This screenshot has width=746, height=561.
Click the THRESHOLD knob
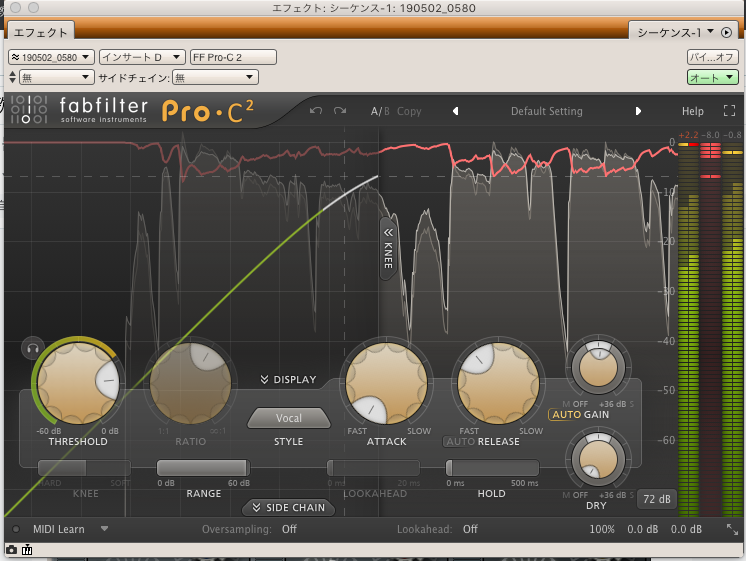(78, 382)
